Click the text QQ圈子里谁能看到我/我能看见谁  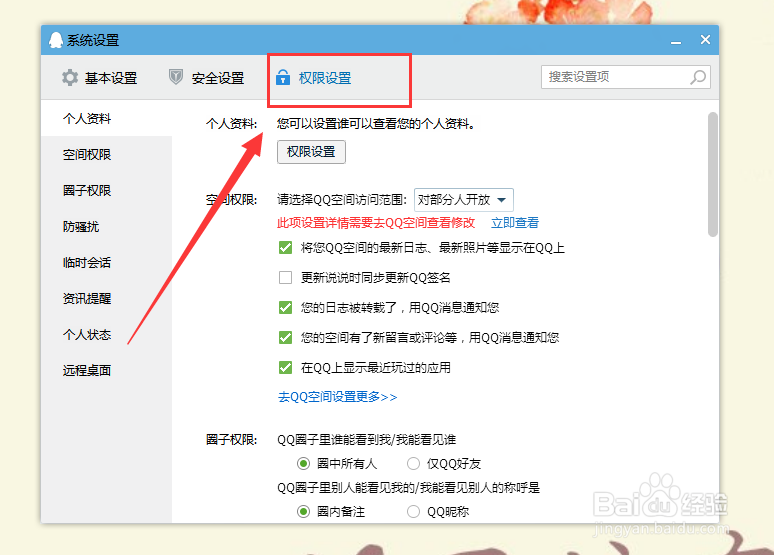coord(366,439)
